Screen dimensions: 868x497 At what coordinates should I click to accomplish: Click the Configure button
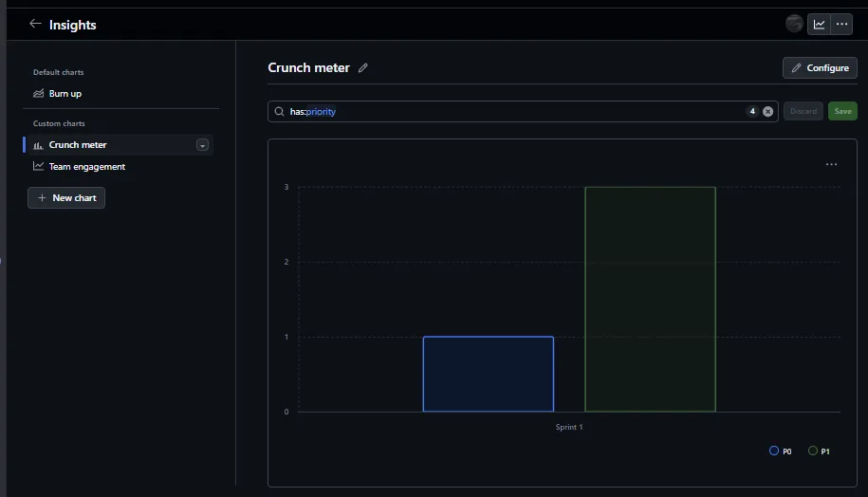(x=820, y=68)
